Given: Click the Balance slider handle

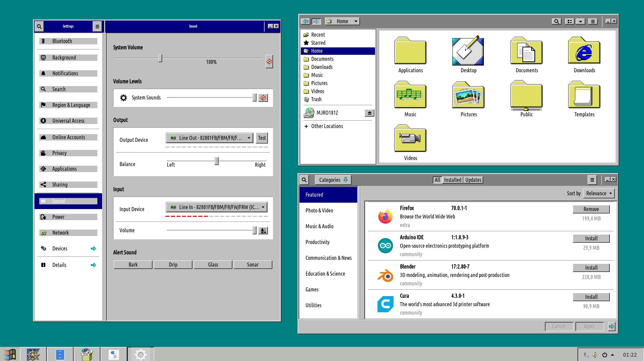Looking at the screenshot, I should pos(217,161).
